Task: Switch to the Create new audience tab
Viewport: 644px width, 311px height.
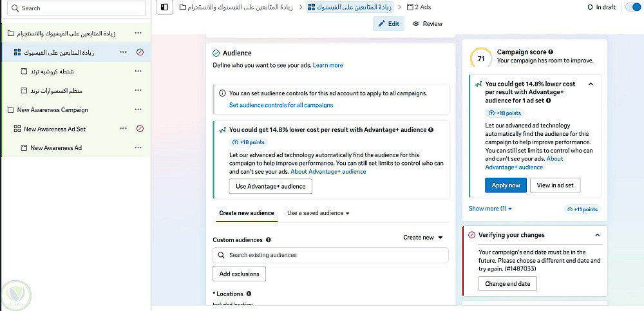Action: click(247, 213)
